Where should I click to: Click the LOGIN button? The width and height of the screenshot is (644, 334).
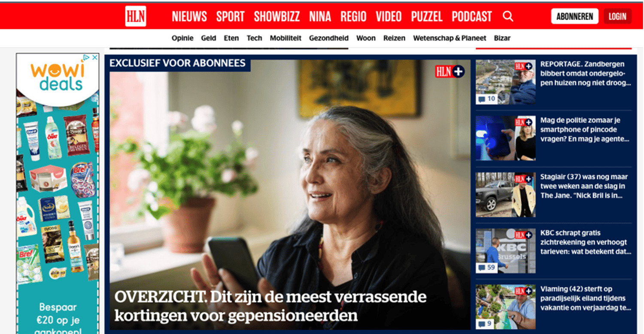pos(617,16)
